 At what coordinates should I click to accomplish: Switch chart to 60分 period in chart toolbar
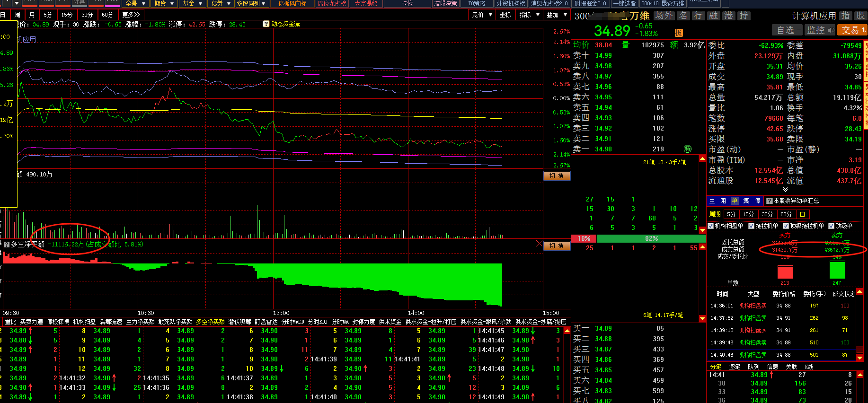pyautogui.click(x=107, y=15)
